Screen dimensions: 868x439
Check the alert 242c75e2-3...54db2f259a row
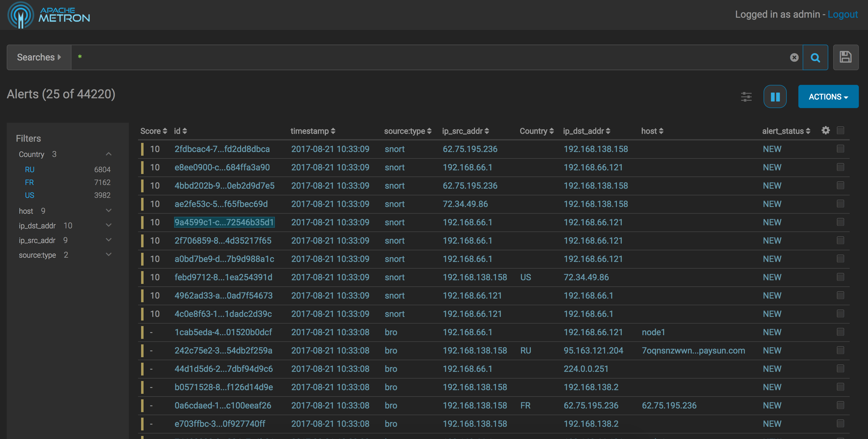[x=841, y=350]
